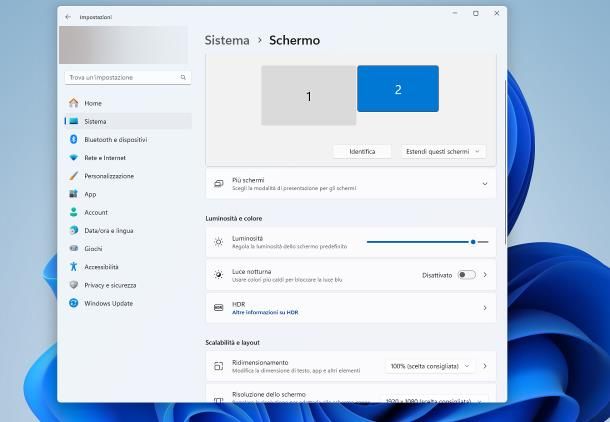Click the Privacy e sicurezza shield icon
The width and height of the screenshot is (610, 422).
click(74, 285)
